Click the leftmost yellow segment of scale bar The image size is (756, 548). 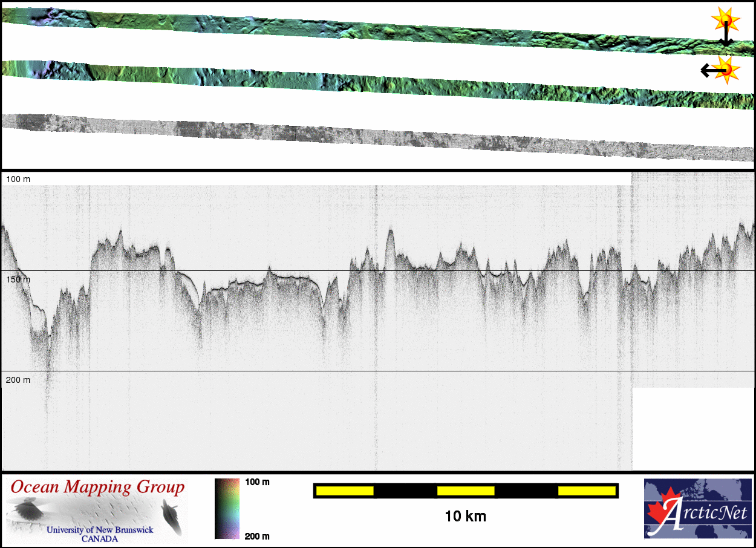[344, 491]
